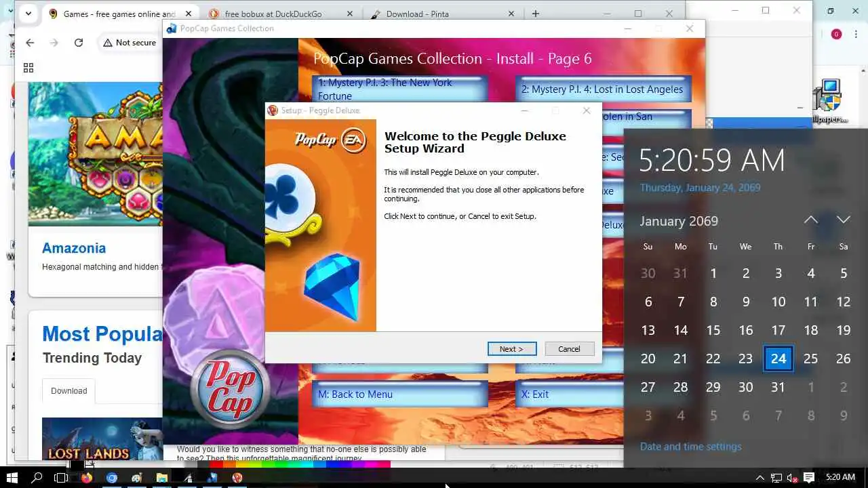Open the Windows Start menu

(12, 478)
